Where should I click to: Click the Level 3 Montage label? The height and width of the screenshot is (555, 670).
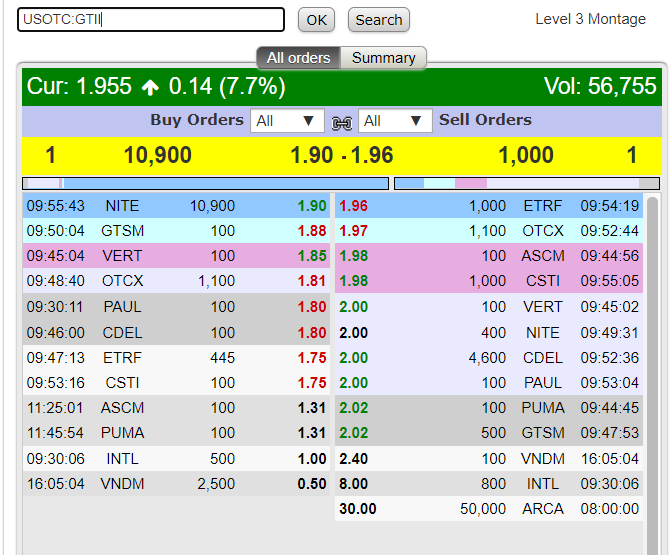coord(590,19)
